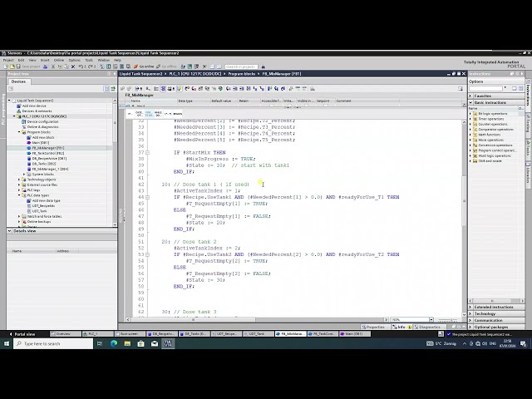Select Add new device in tree
The height and width of the screenshot is (399, 532).
[34, 106]
